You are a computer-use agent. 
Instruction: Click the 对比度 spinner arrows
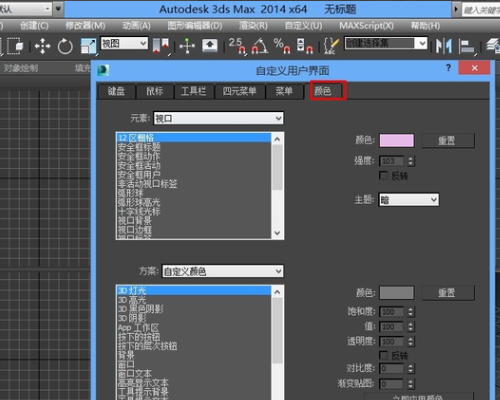tap(411, 368)
